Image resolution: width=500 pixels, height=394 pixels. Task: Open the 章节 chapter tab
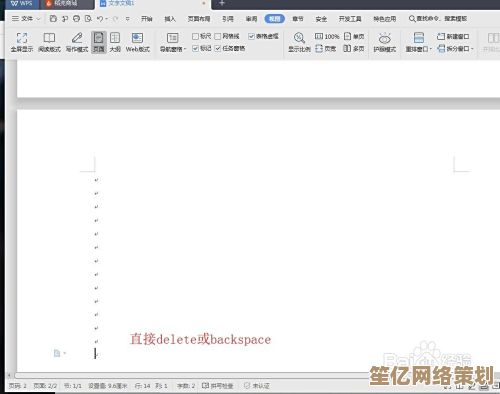[x=298, y=19]
